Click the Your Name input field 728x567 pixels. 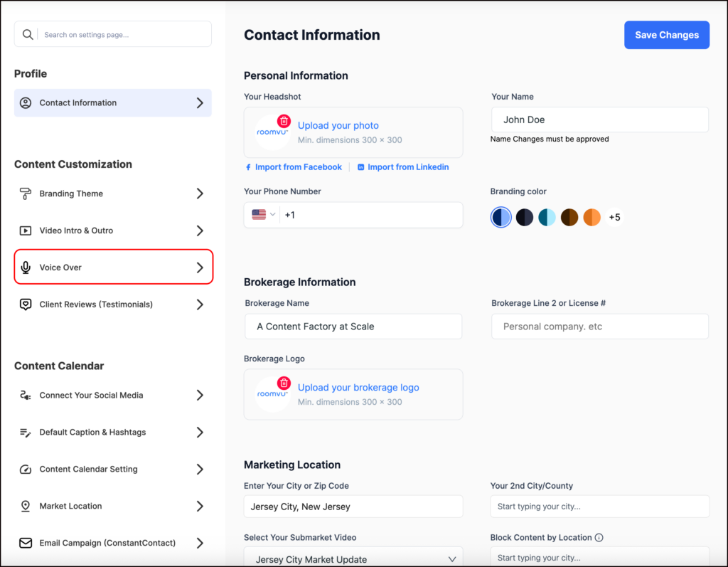click(599, 120)
